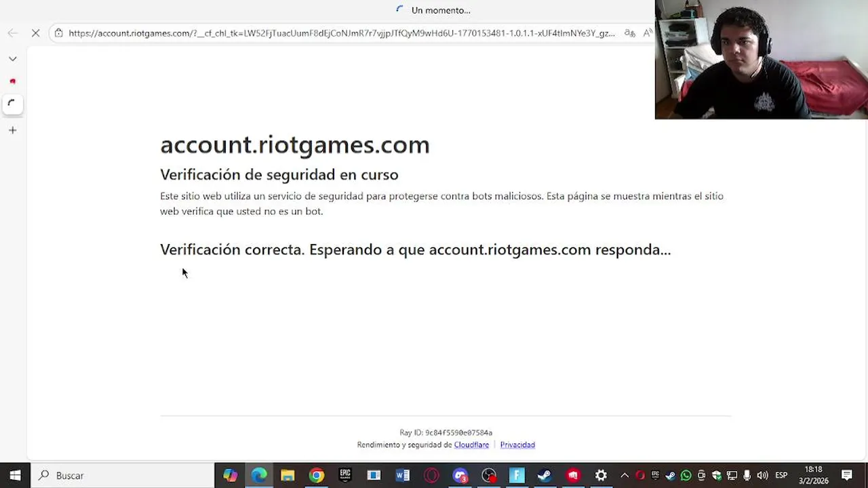Click 'Verificación correcta' status message
The image size is (868, 488).
pyautogui.click(x=415, y=249)
